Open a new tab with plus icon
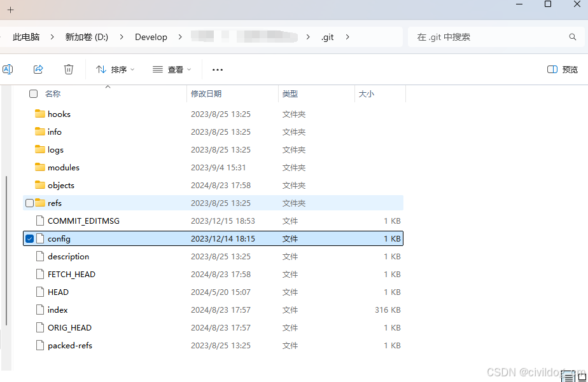The height and width of the screenshot is (382, 588). click(10, 10)
